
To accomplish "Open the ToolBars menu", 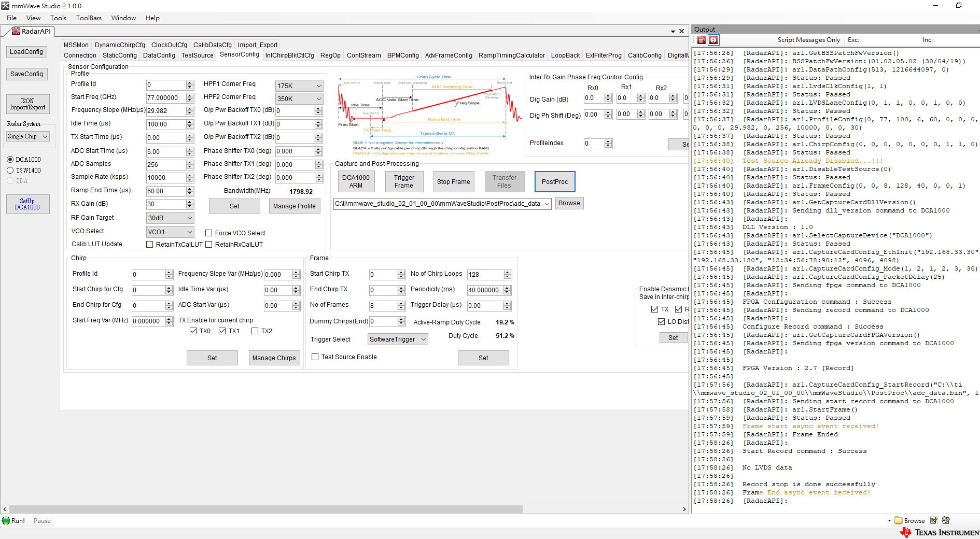I will [89, 18].
